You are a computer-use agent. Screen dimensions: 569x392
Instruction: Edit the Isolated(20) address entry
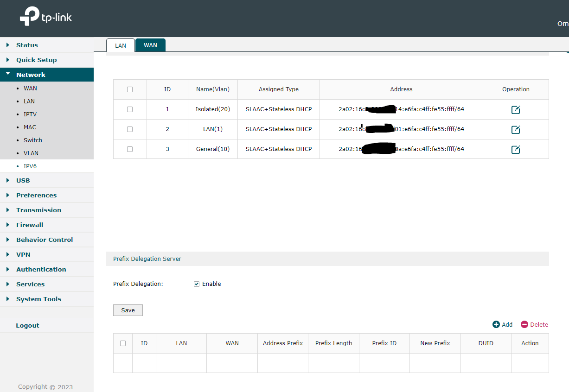coord(516,109)
